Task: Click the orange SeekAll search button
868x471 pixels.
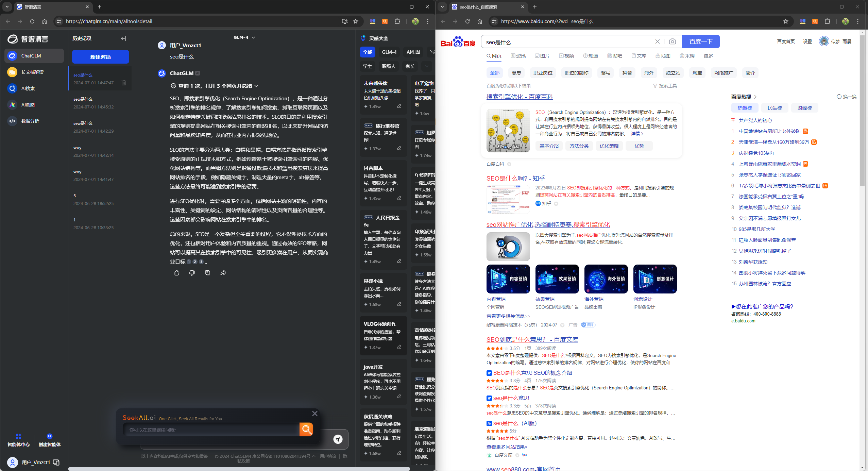Action: tap(306, 429)
